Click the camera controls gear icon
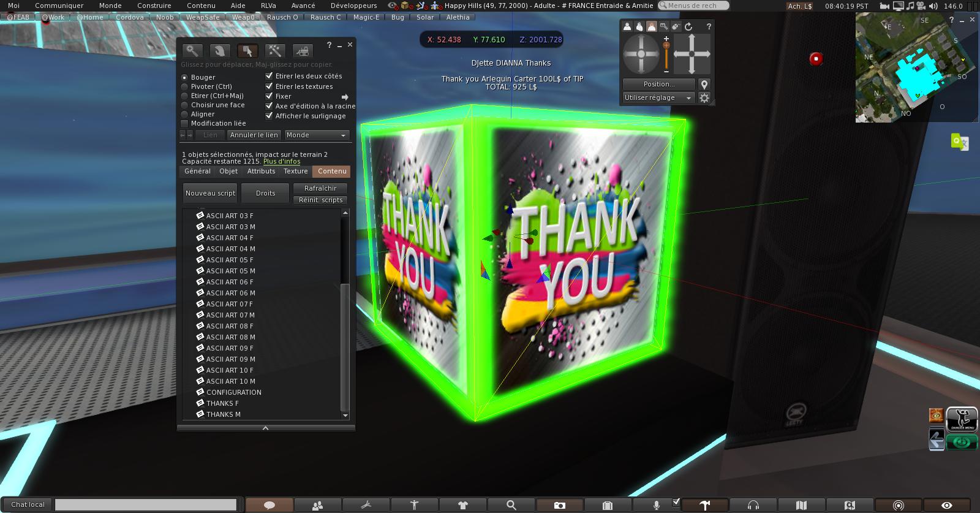The height and width of the screenshot is (513, 980). (x=704, y=98)
